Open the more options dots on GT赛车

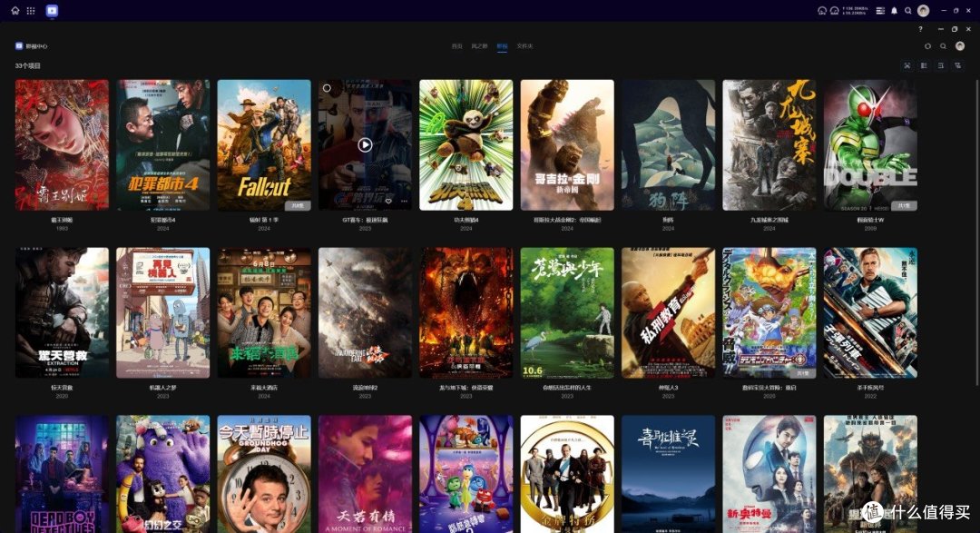pos(404,202)
